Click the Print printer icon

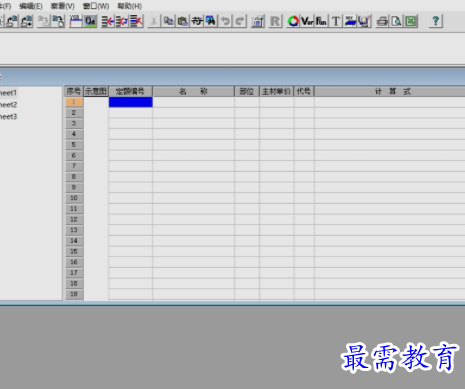click(382, 21)
